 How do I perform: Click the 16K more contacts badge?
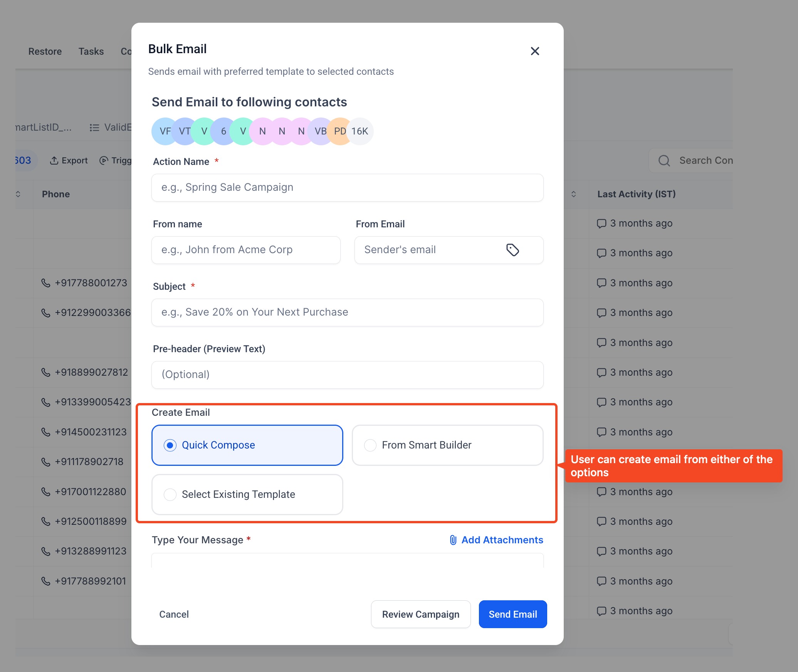click(360, 131)
